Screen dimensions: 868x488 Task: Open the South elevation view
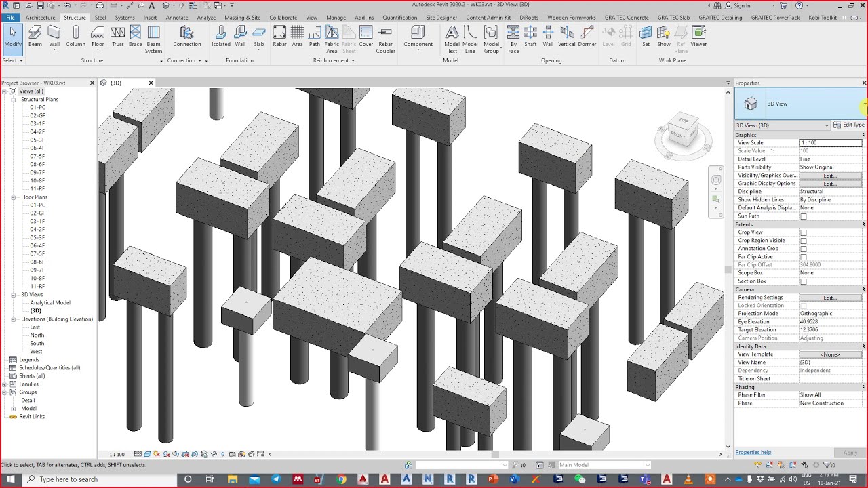coord(37,344)
